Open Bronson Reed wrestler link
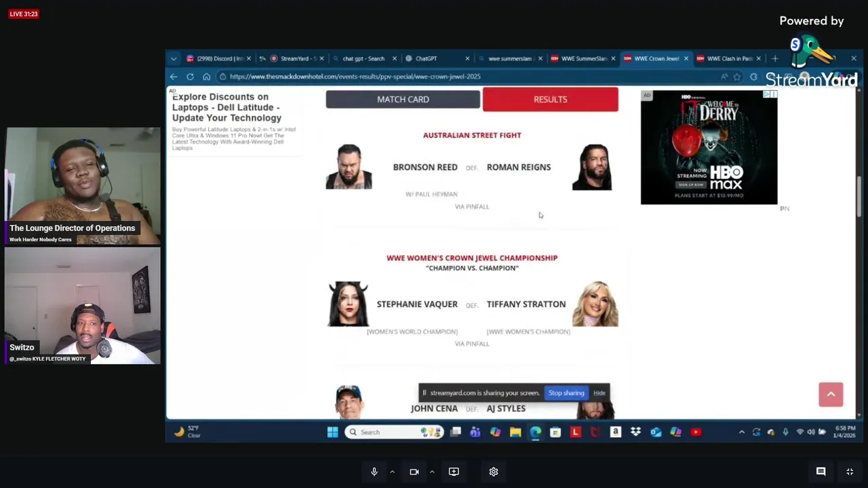The image size is (868, 488). (425, 167)
